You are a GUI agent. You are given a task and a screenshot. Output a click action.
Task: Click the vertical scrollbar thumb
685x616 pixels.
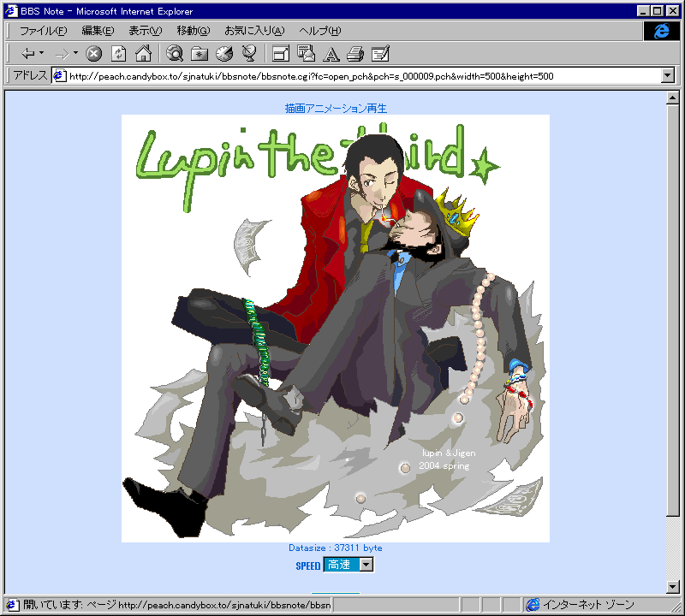[673, 310]
